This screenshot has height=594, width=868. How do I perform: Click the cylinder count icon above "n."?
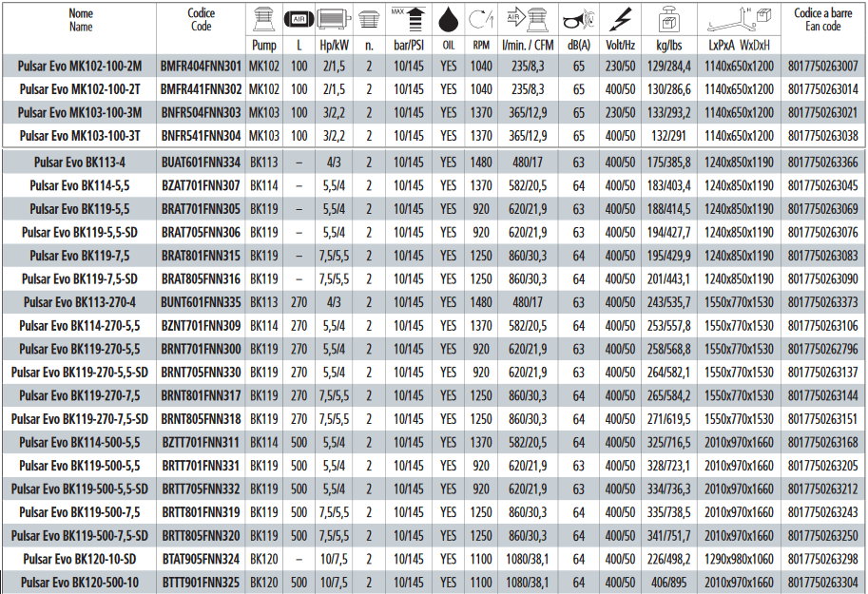point(369,20)
